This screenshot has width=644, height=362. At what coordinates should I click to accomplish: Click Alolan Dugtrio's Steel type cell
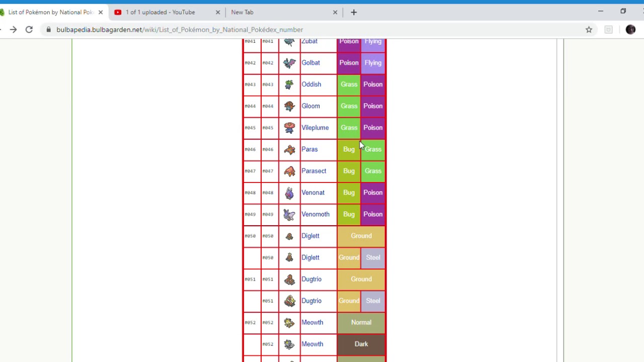point(373,301)
